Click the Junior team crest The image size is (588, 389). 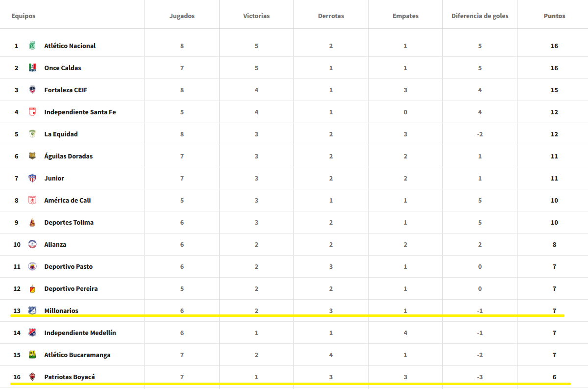click(32, 178)
